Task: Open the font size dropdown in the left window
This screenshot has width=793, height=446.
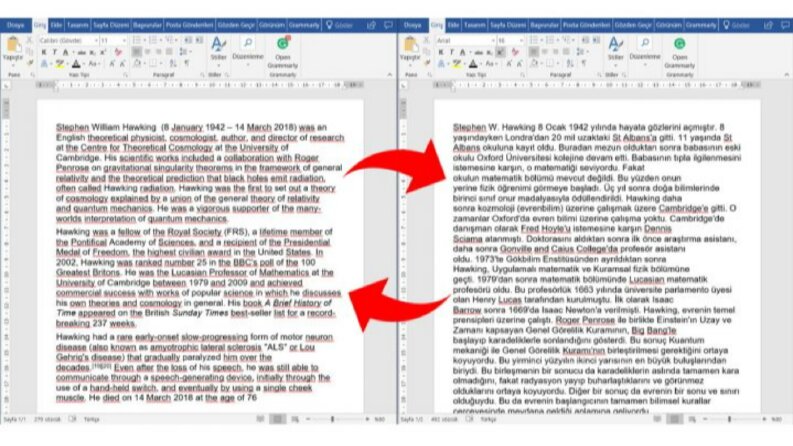Action: [124, 40]
